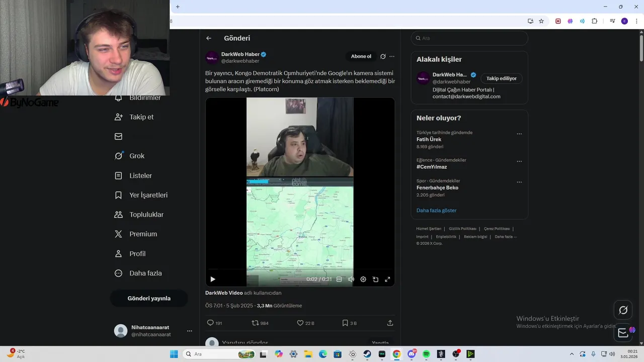
Task: Open Grok from the sidebar
Action: pos(130,156)
